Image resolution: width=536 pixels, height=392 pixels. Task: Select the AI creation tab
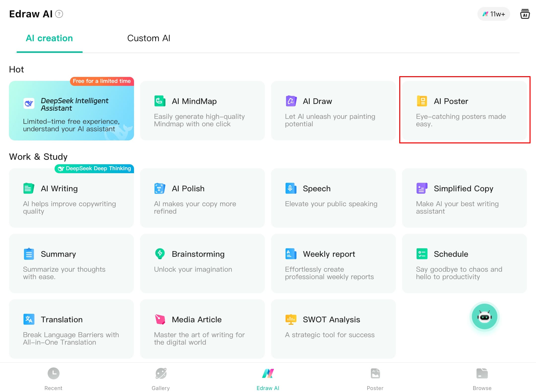pyautogui.click(x=49, y=38)
